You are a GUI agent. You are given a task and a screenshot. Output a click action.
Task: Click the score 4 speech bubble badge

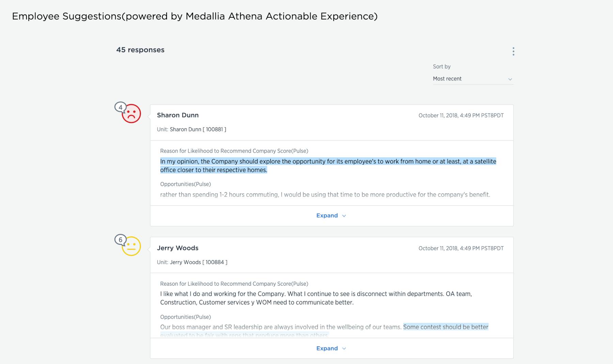tap(120, 107)
